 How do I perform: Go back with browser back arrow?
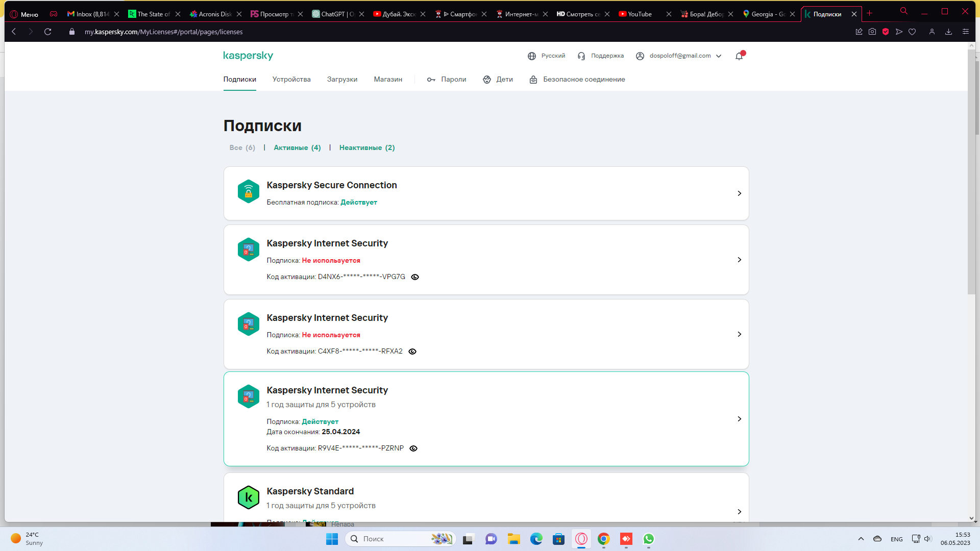coord(14,32)
